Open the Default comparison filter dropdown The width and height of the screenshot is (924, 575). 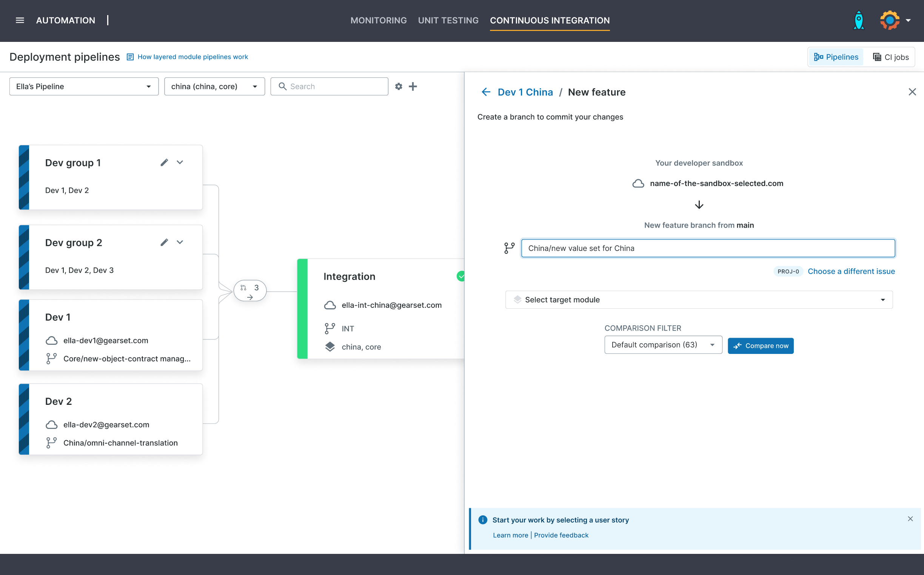[663, 345]
